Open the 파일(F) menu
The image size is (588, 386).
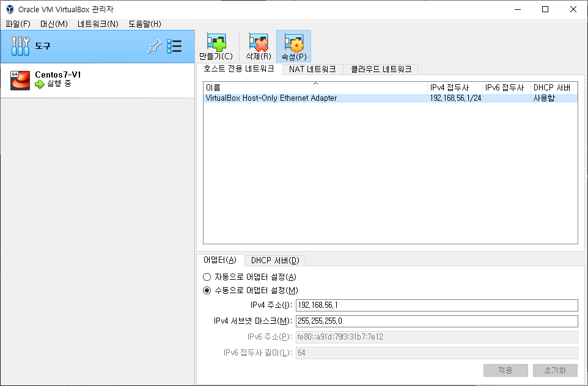18,24
